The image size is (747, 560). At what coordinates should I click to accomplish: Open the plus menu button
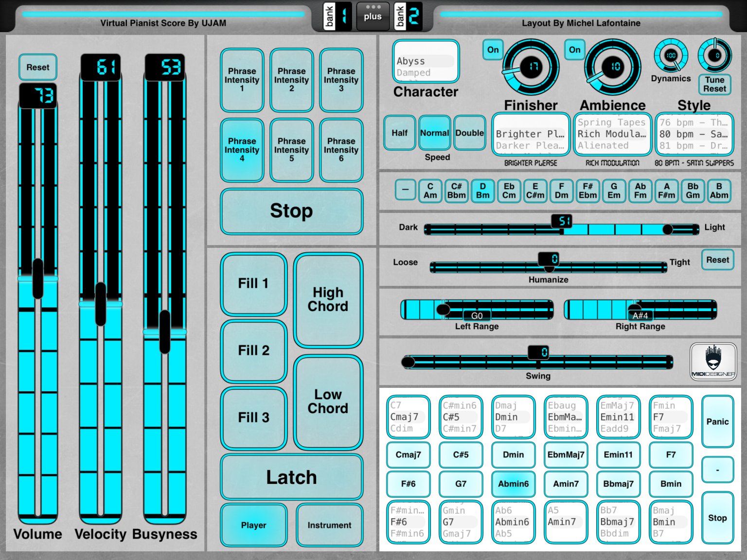(x=373, y=17)
